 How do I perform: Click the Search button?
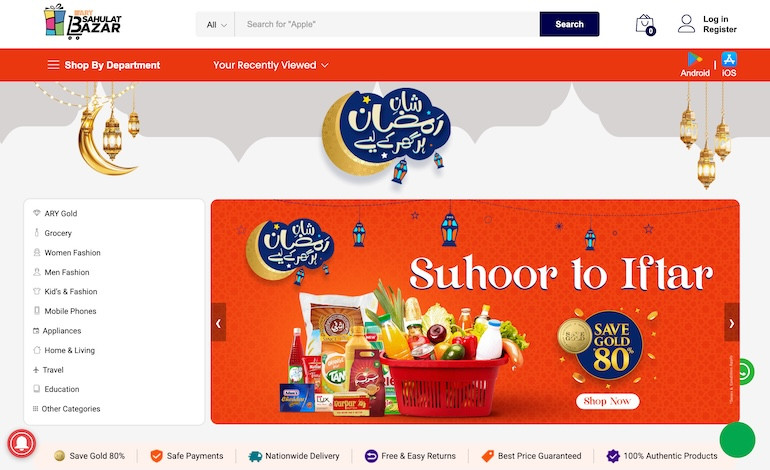569,24
